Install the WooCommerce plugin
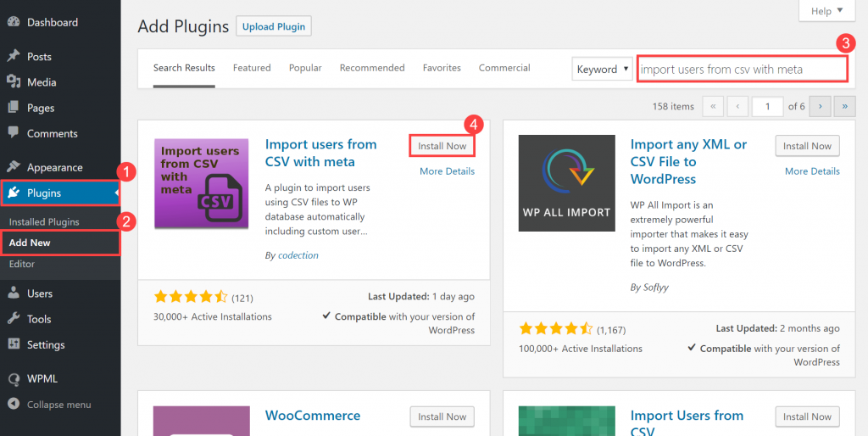Viewport: 868px width, 436px height. coord(442,416)
